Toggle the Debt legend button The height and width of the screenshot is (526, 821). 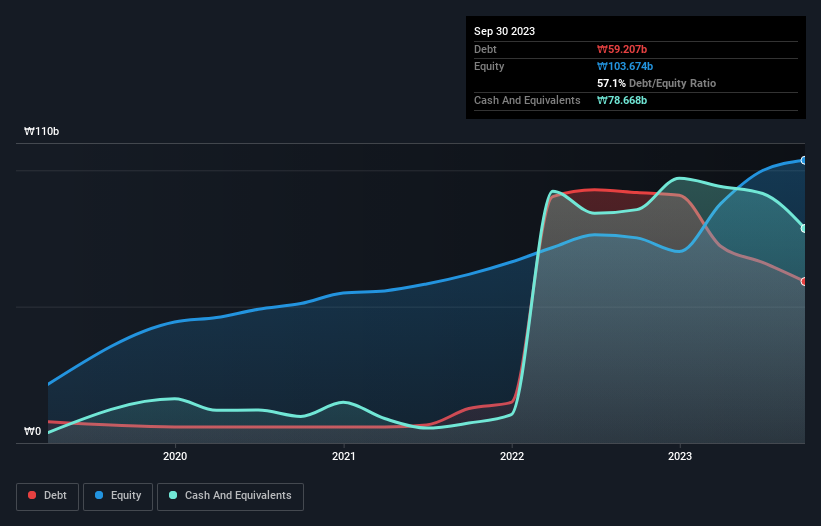(x=48, y=496)
